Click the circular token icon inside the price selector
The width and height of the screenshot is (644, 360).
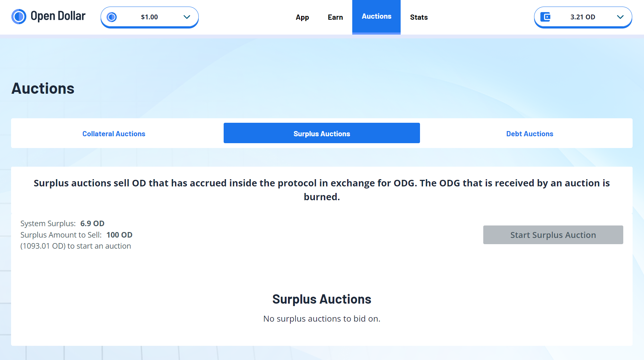(x=111, y=17)
